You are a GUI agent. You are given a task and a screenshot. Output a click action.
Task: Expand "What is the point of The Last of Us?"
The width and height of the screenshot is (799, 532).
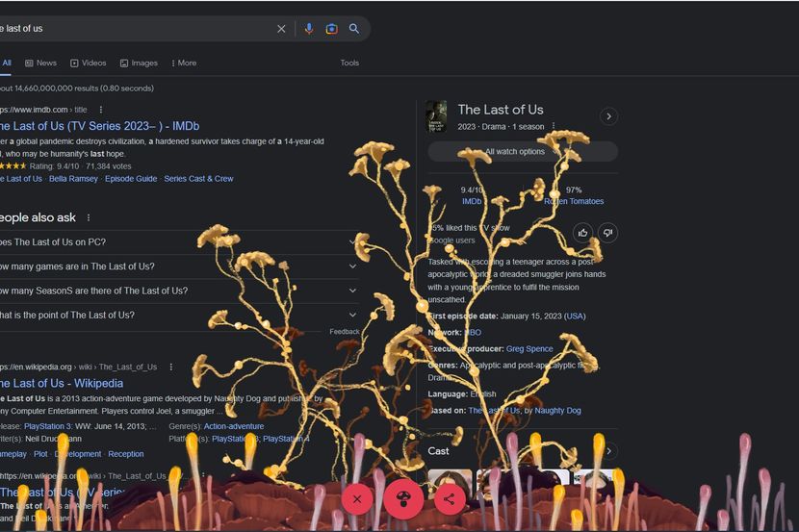click(177, 316)
